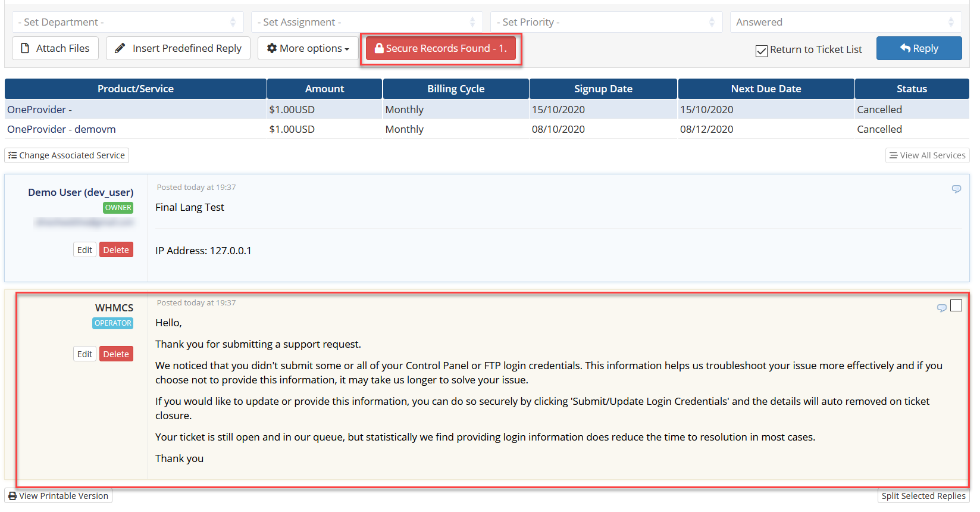Screen dimensions: 980x512
Task: Select the WHMCS reply checkbox
Action: pos(956,305)
